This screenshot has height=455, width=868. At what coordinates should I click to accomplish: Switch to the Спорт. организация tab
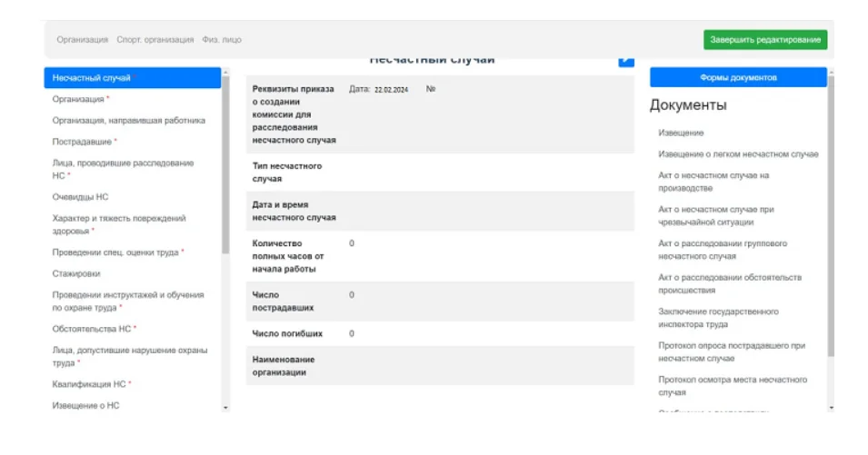[155, 40]
